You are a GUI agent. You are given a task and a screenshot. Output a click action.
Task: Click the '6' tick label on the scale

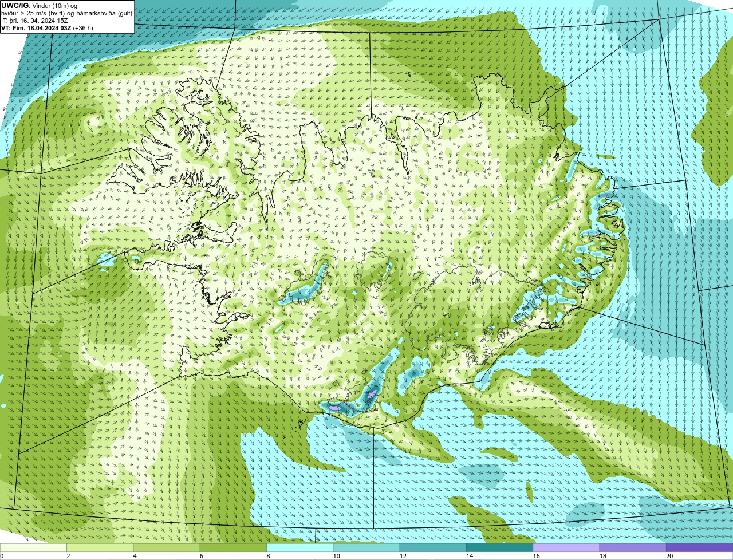click(202, 556)
